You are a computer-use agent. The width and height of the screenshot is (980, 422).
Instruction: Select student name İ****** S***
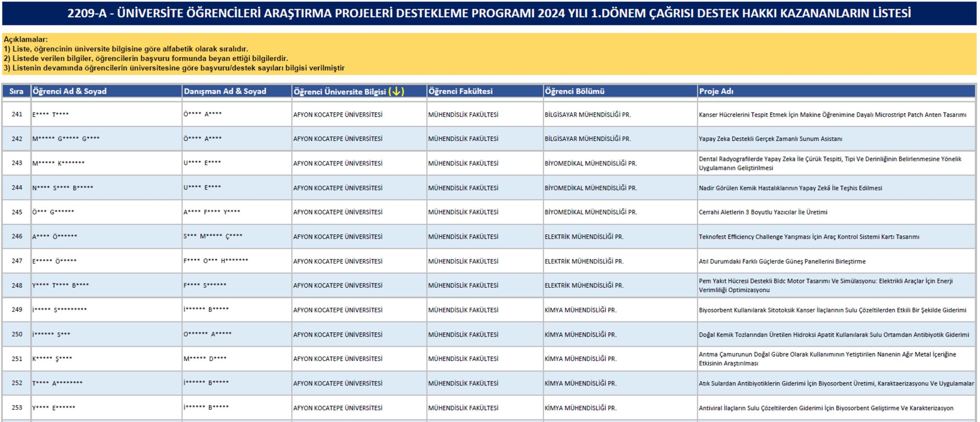51,334
